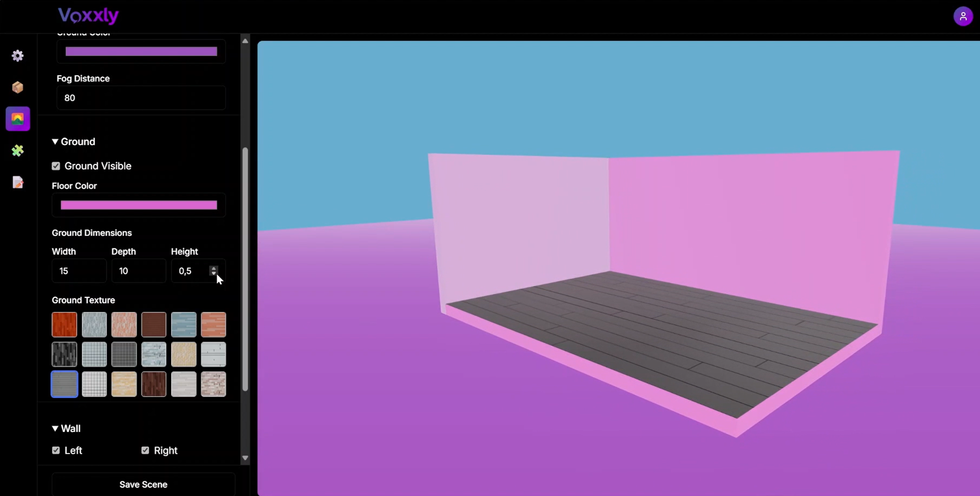980x496 pixels.
Task: Uncheck the Right wall checkbox
Action: [x=145, y=450]
